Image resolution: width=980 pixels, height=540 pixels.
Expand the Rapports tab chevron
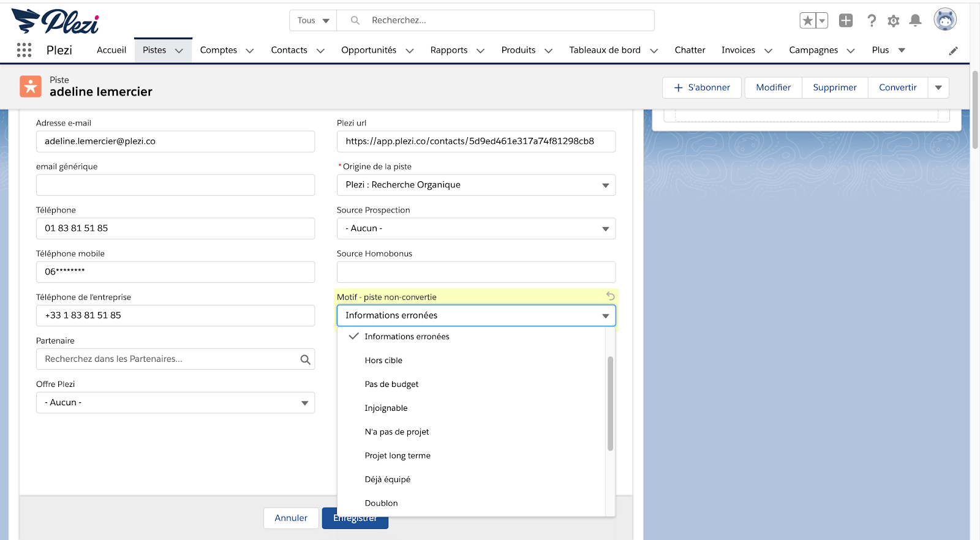point(480,51)
